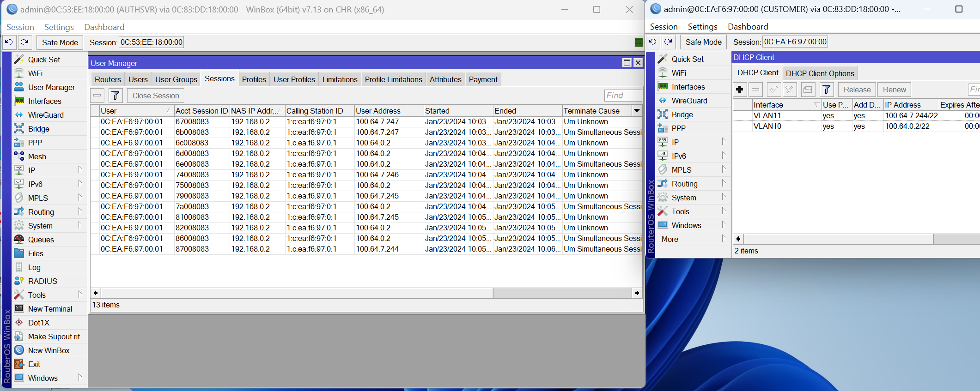Switch to the Attributes tab
Viewport: 980px width, 391px height.
click(445, 79)
